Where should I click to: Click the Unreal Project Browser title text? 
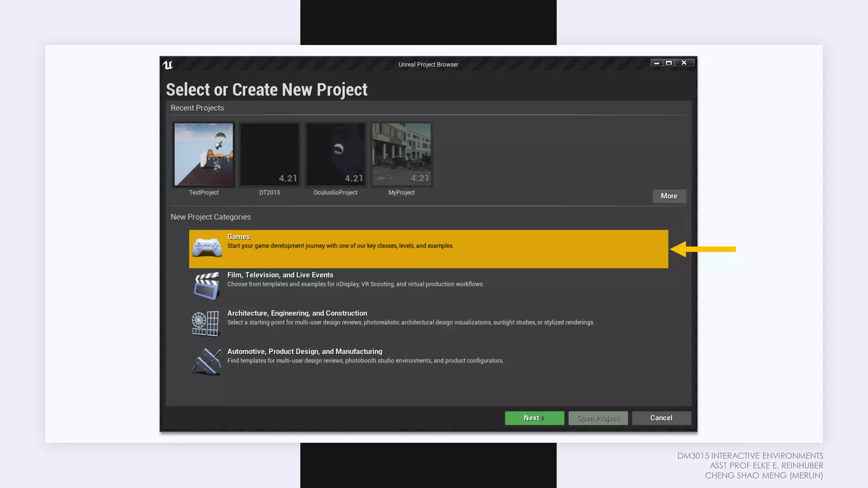(x=428, y=65)
